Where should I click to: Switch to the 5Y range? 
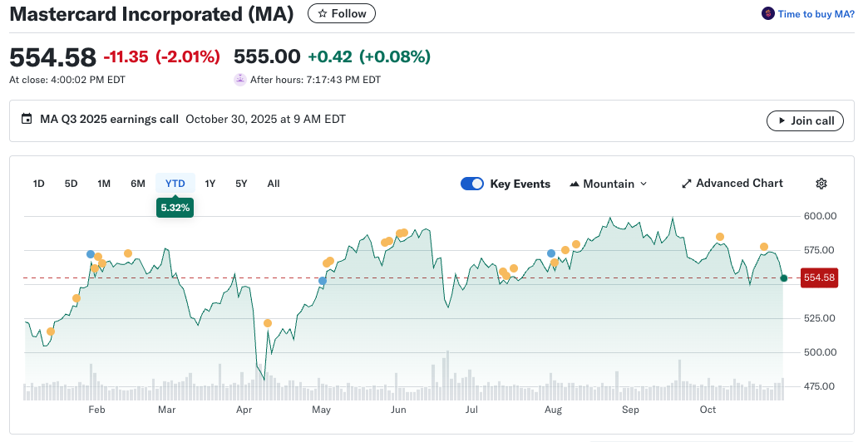(x=241, y=184)
